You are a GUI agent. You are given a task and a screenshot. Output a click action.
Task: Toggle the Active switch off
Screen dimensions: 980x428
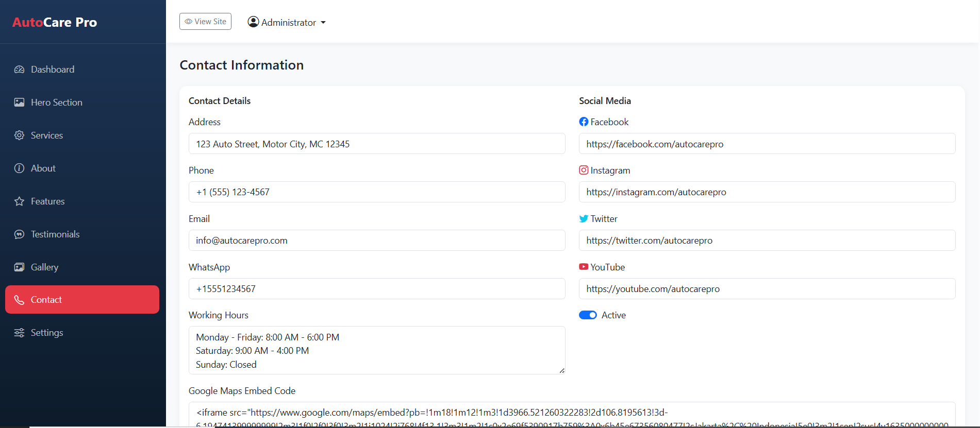pyautogui.click(x=588, y=315)
